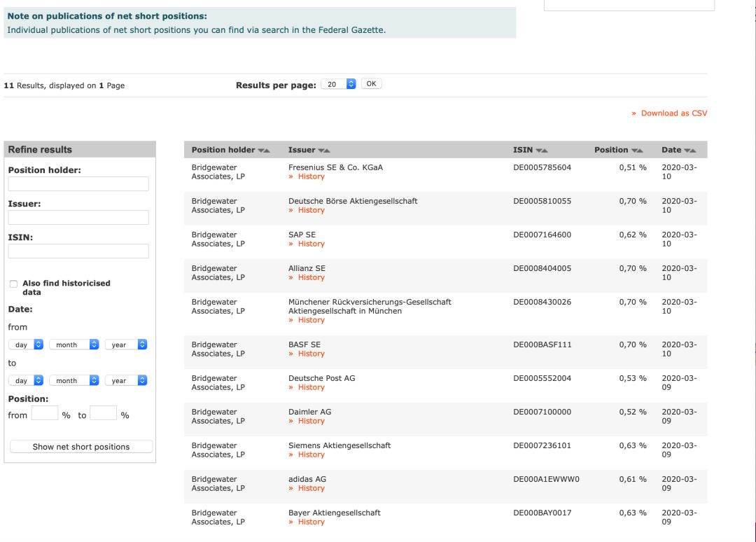Focus the ISIN filter text field
756x542 pixels.
click(78, 251)
